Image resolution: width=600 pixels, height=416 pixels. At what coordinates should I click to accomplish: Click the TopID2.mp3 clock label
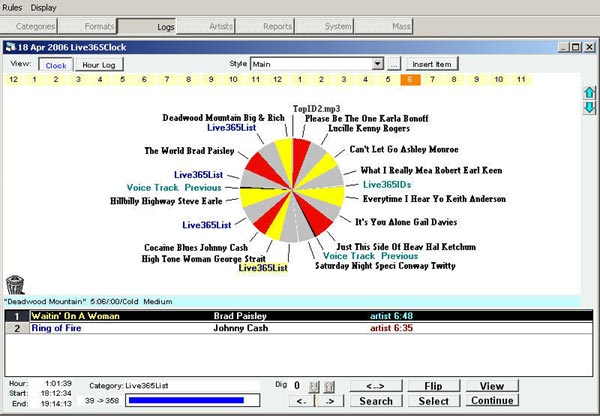pyautogui.click(x=316, y=109)
